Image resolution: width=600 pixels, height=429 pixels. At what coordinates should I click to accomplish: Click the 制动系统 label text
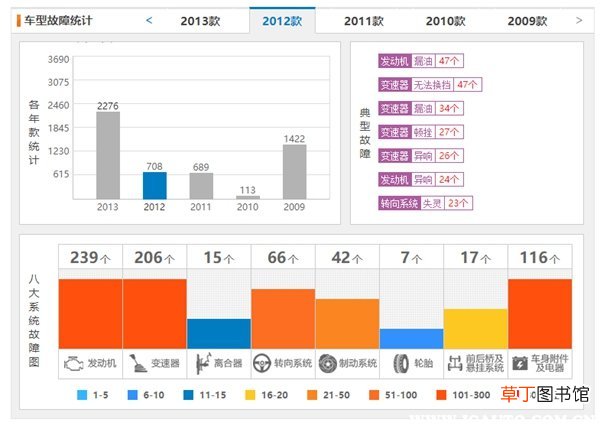pyautogui.click(x=358, y=363)
